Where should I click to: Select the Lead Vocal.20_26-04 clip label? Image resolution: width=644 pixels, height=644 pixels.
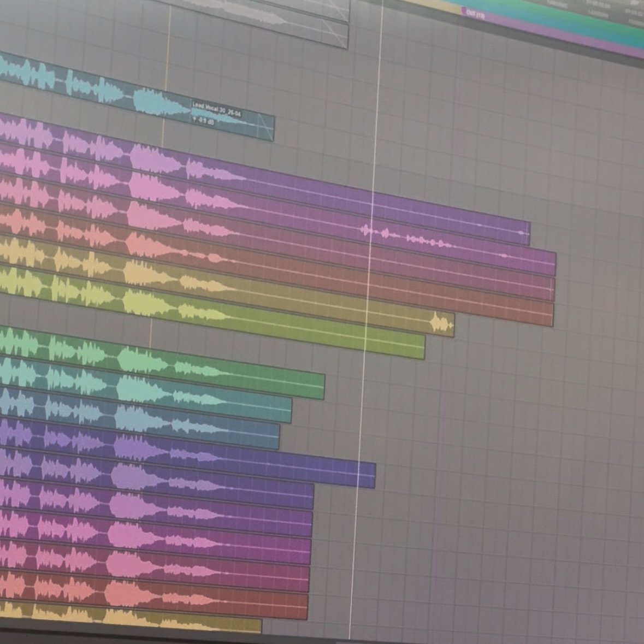pyautogui.click(x=216, y=110)
